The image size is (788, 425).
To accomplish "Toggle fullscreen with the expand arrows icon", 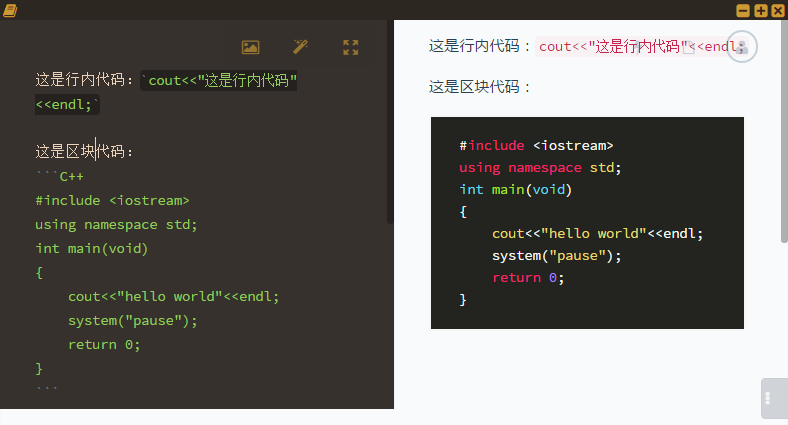I will (351, 47).
